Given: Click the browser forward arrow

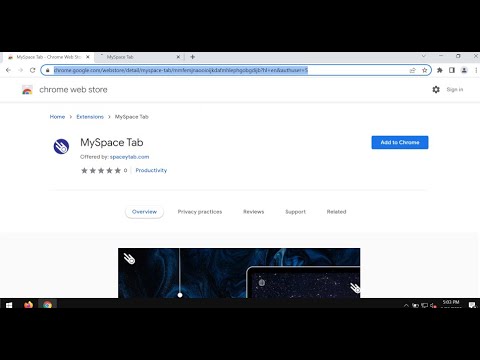Looking at the screenshot, I should point(20,70).
